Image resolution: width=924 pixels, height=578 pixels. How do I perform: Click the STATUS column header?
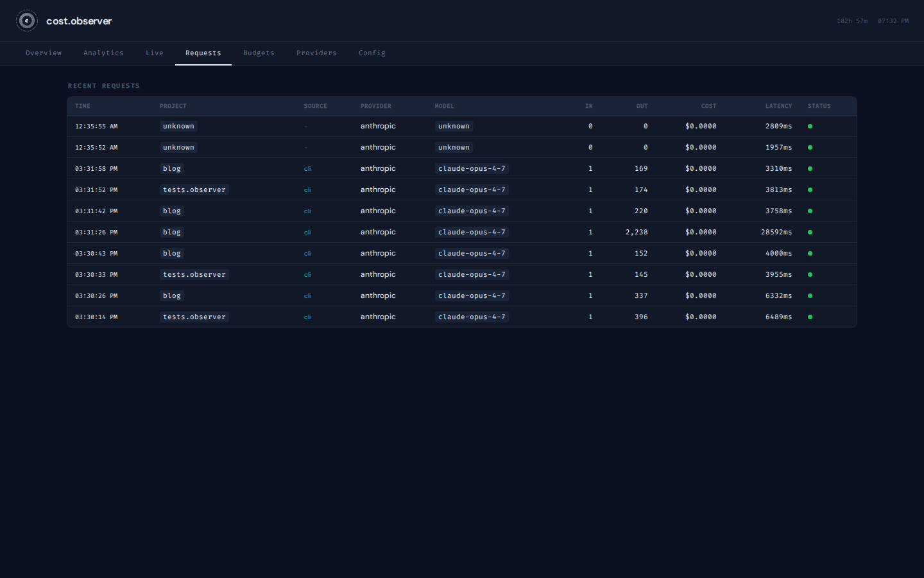[819, 106]
